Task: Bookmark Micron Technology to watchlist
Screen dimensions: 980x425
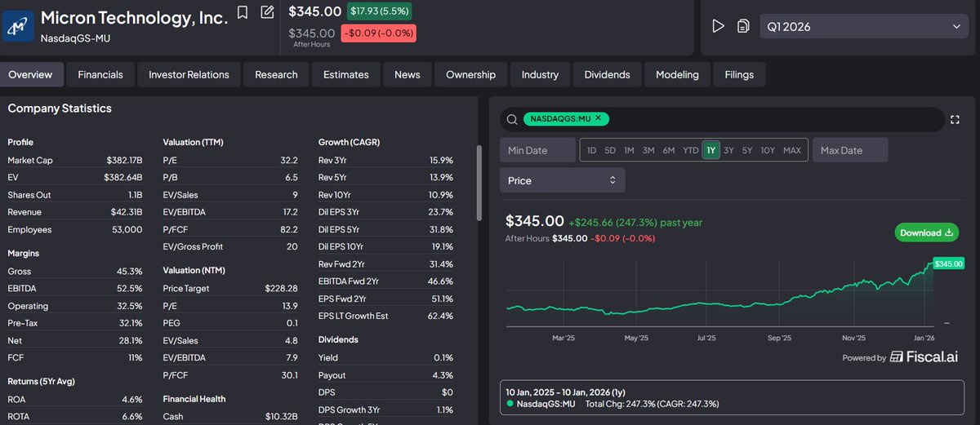Action: [x=243, y=12]
